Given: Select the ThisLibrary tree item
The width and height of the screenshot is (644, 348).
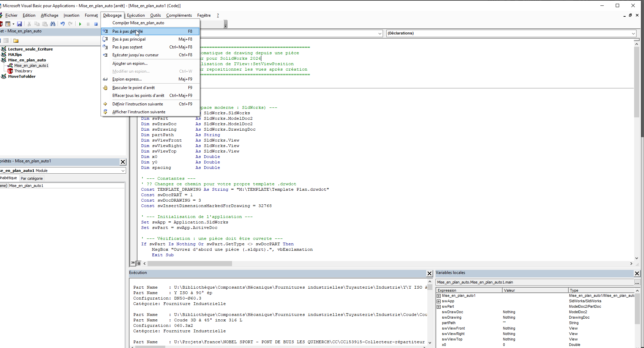Looking at the screenshot, I should [x=23, y=71].
